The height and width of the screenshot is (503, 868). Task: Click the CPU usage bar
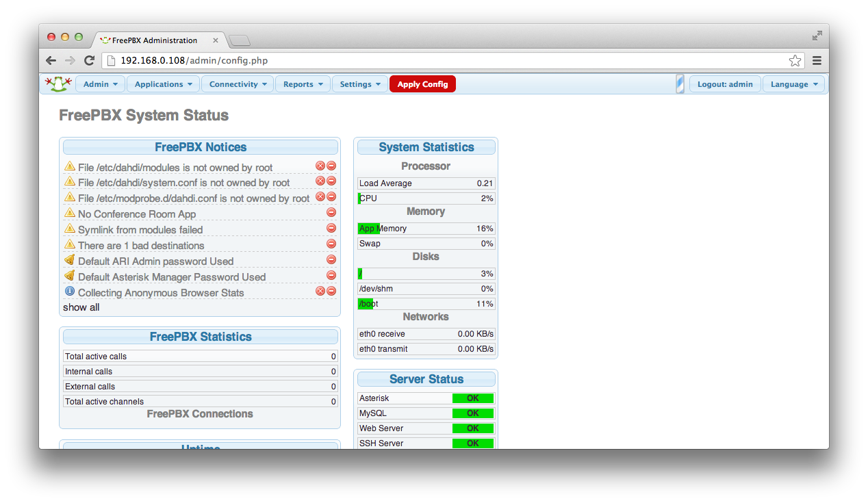426,198
